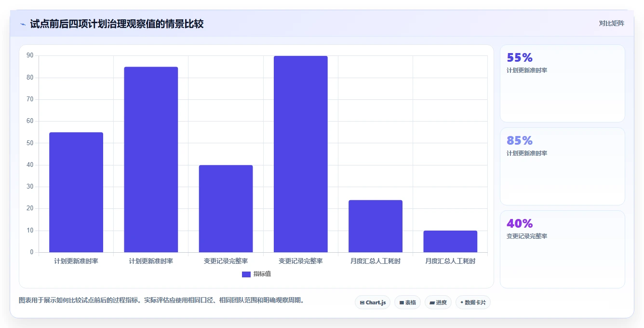The width and height of the screenshot is (644, 328).
Task: Click the shortest bar at value 10
Action: [450, 242]
